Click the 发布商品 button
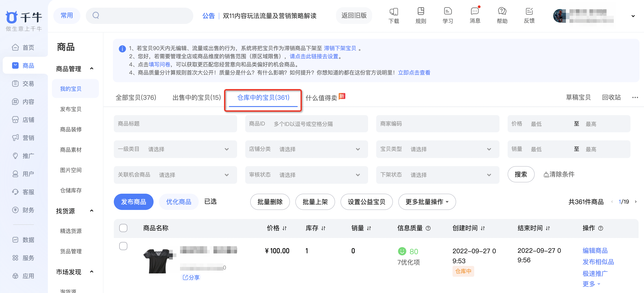The width and height of the screenshot is (644, 293). (x=133, y=202)
